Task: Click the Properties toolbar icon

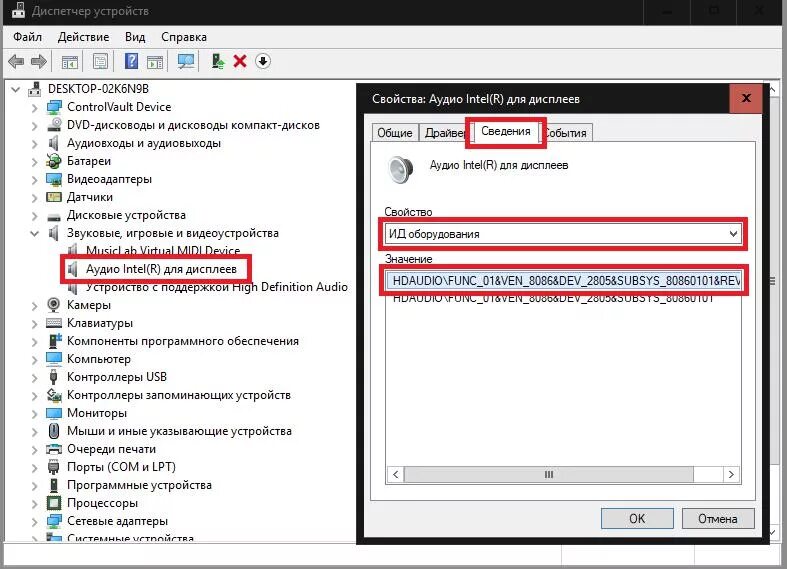Action: 100,62
